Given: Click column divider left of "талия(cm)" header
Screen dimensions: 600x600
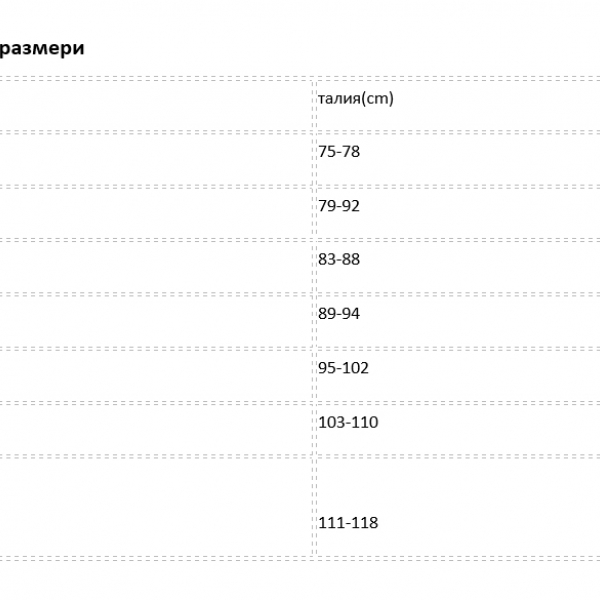Looking at the screenshot, I should tap(314, 99).
